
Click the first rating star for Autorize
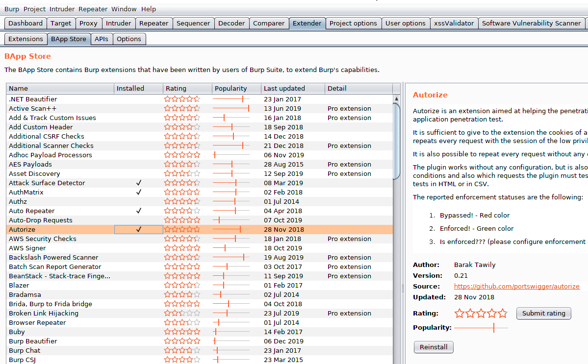460,313
